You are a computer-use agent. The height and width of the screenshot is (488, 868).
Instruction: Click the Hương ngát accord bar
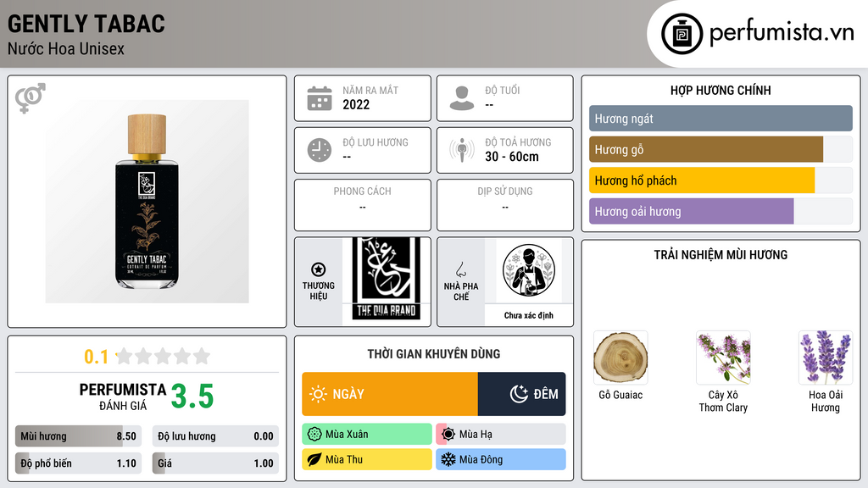click(x=721, y=119)
